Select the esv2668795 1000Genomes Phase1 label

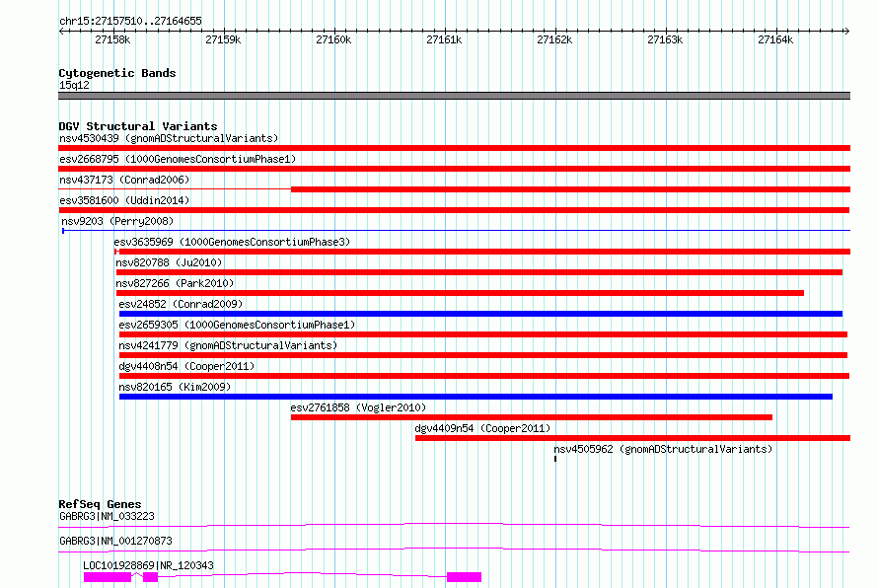(x=178, y=159)
